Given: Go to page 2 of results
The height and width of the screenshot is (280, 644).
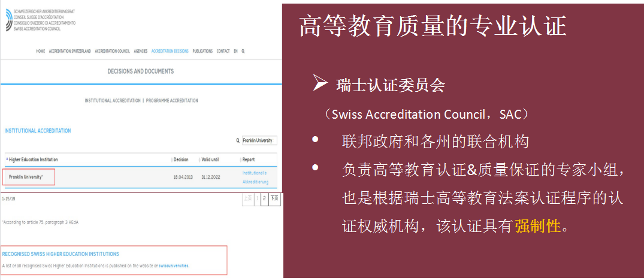Looking at the screenshot, I should coord(264,199).
